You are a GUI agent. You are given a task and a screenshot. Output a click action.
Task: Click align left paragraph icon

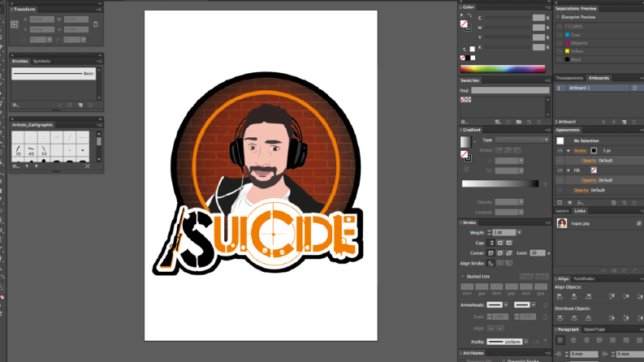point(560,340)
